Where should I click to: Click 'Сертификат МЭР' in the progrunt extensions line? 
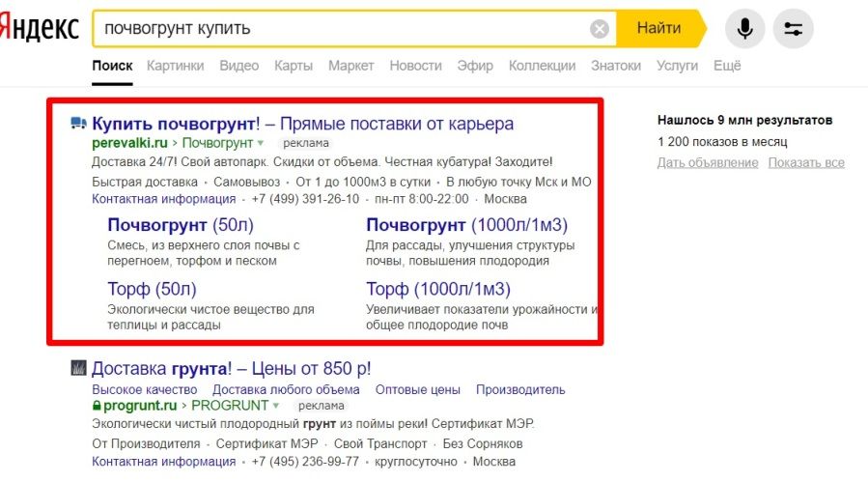click(x=266, y=443)
